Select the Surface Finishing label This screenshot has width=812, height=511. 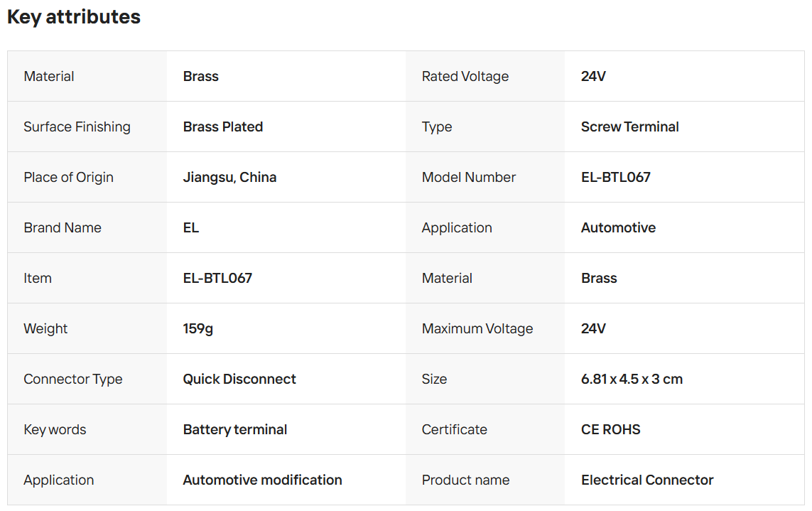click(77, 127)
